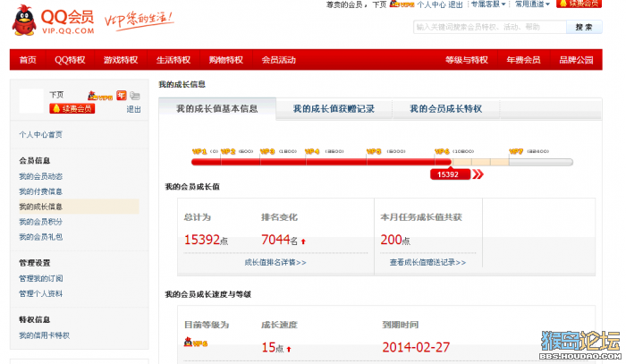Open 我的会员积分 sidebar link

[41, 222]
